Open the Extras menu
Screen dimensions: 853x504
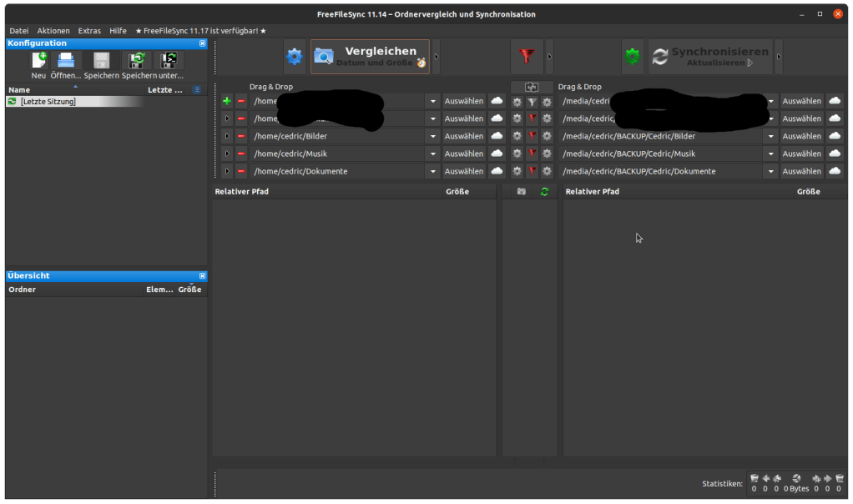[89, 31]
